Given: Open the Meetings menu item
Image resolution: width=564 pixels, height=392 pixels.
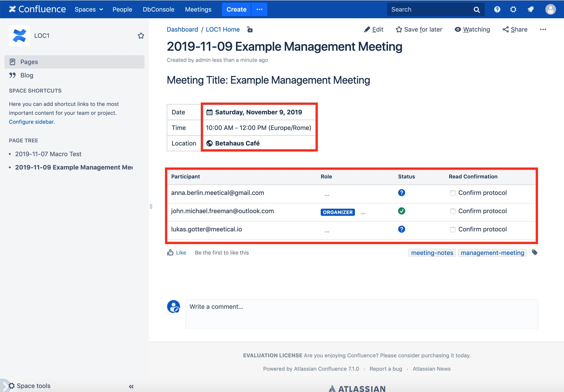Looking at the screenshot, I should (198, 9).
